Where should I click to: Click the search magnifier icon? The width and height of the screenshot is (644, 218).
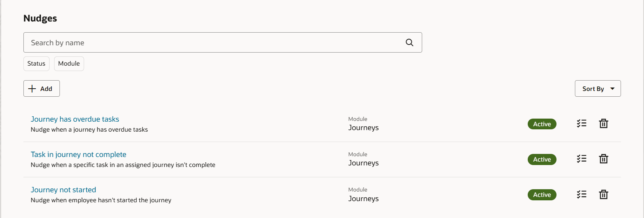tap(410, 43)
